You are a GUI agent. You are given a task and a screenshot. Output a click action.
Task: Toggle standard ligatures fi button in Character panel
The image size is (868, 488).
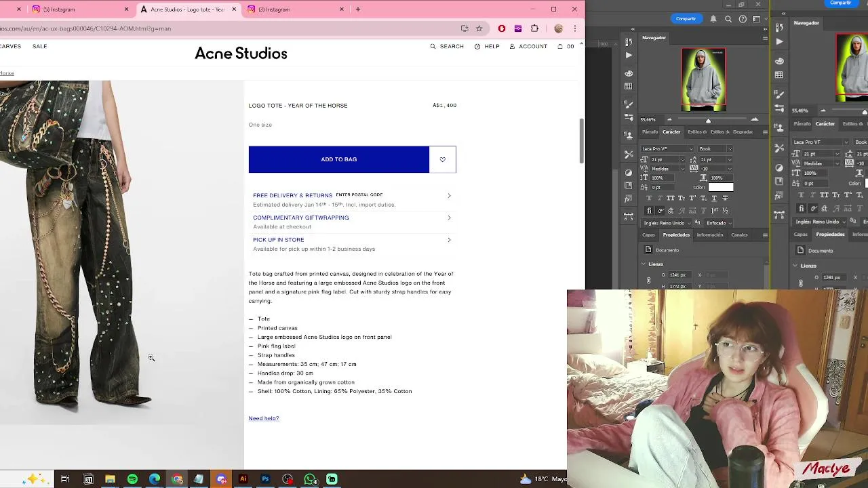649,211
